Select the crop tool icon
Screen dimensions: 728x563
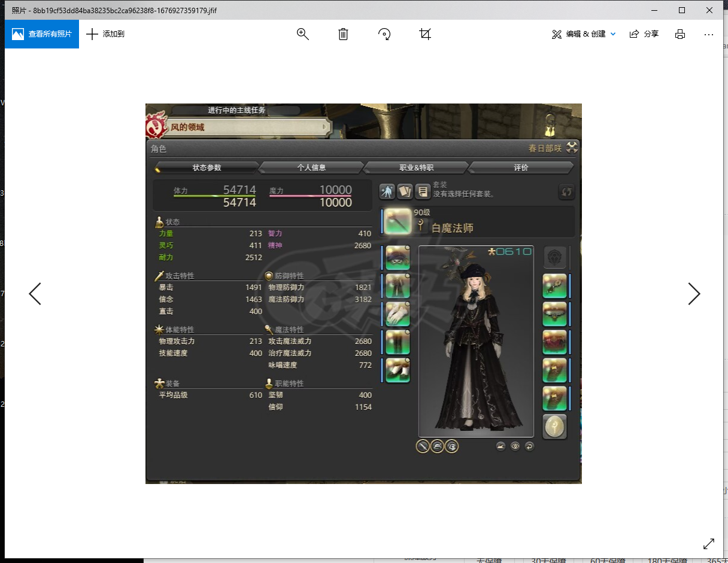425,34
